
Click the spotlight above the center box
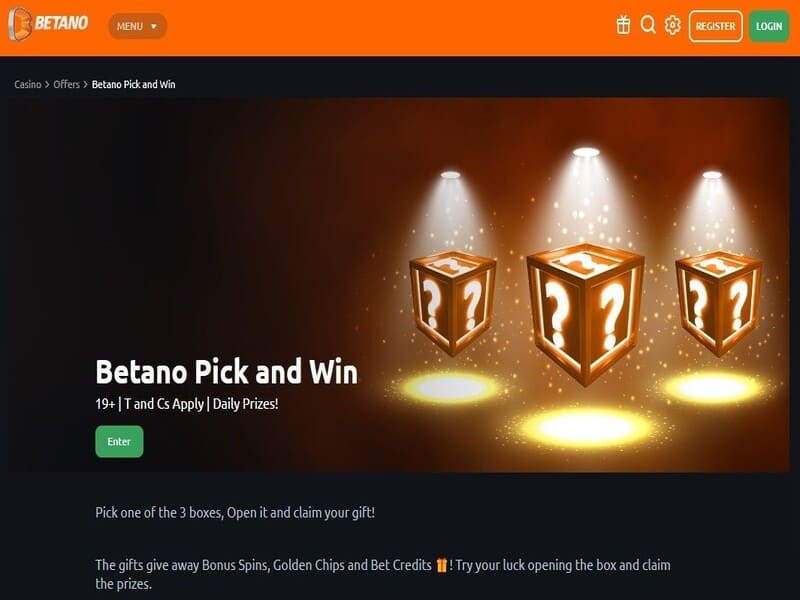[x=586, y=152]
